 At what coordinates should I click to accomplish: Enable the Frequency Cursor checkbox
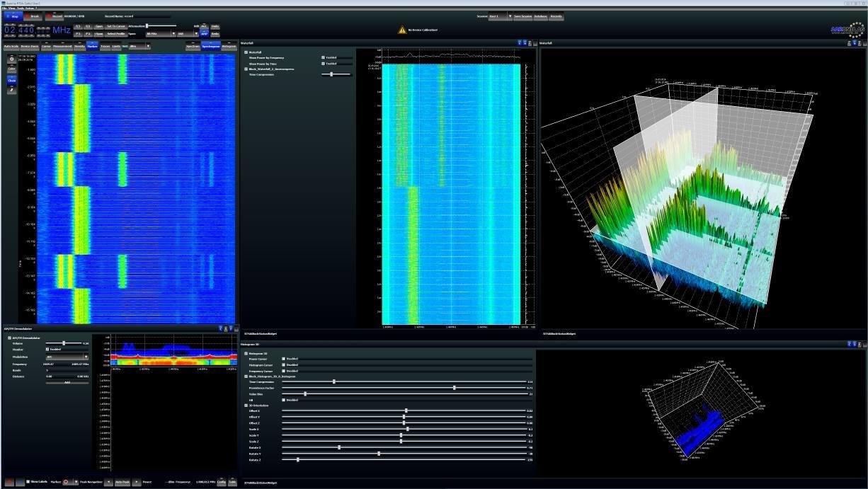point(283,371)
